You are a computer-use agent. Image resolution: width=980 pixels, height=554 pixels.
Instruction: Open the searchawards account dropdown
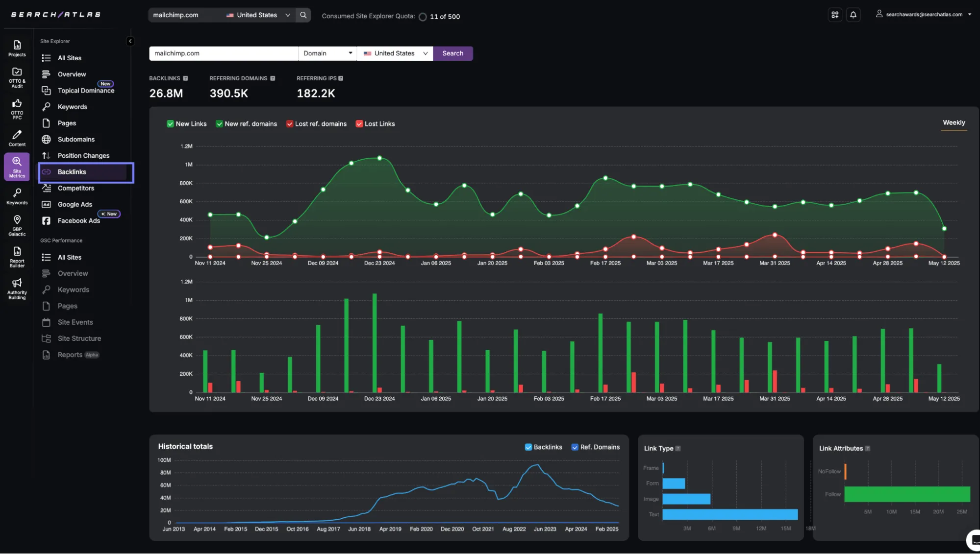click(924, 15)
